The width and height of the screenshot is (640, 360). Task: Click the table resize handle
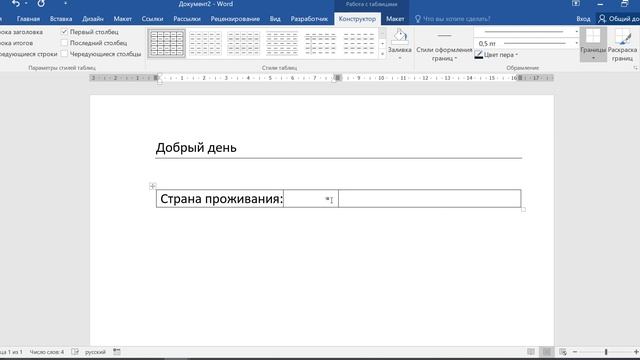pyautogui.click(x=523, y=209)
